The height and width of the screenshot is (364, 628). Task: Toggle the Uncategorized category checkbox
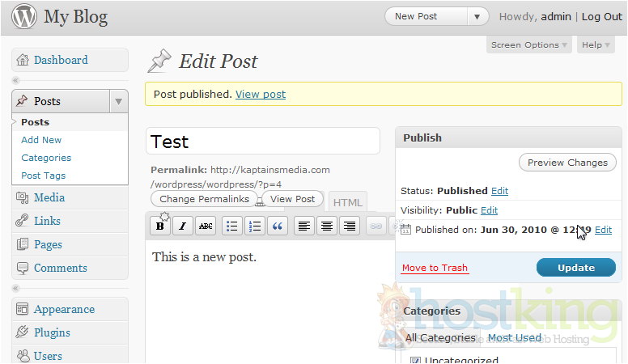[415, 361]
